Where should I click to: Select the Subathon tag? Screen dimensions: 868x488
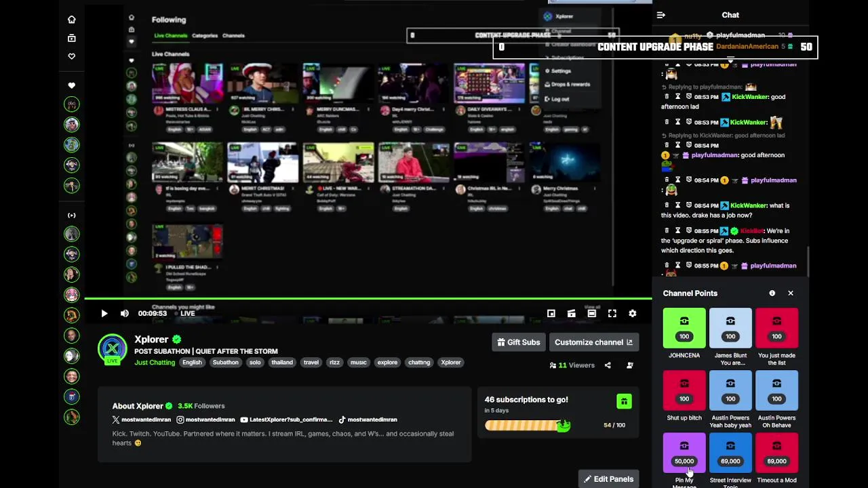point(225,363)
